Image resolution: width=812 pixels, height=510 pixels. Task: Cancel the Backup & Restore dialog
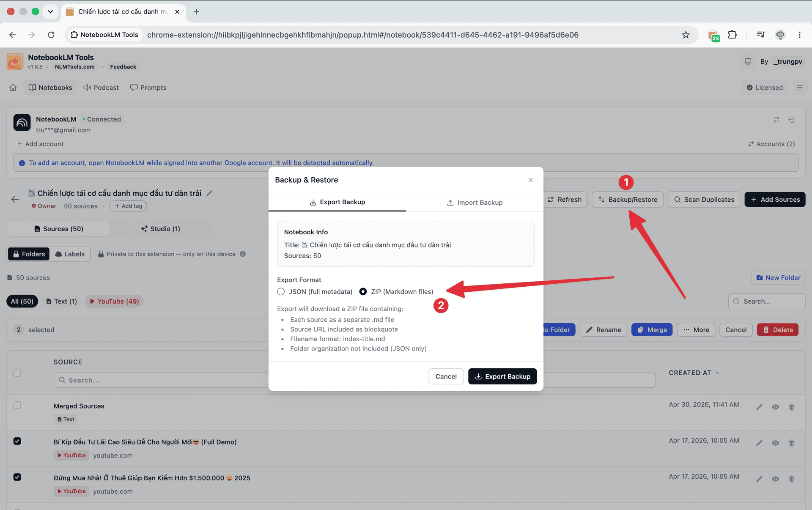pos(446,376)
